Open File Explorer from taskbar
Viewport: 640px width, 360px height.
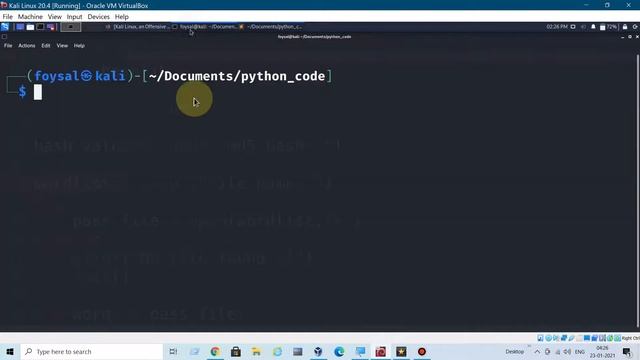click(x=256, y=351)
